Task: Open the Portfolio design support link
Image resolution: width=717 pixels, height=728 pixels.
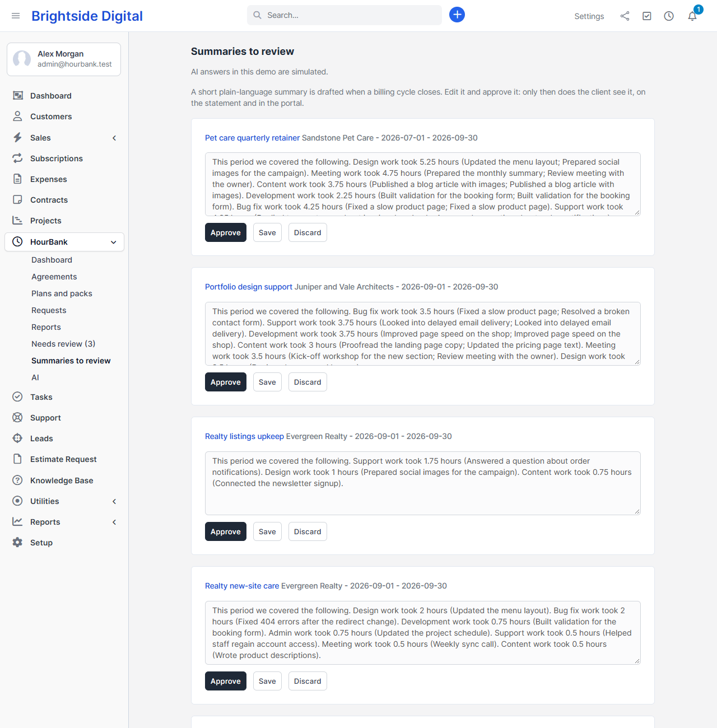Action: click(x=249, y=287)
